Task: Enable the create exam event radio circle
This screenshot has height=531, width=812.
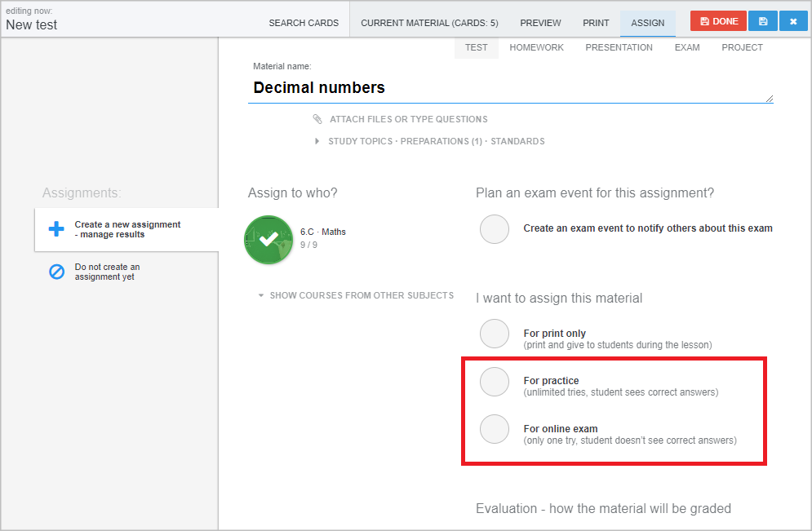Action: 495,229
